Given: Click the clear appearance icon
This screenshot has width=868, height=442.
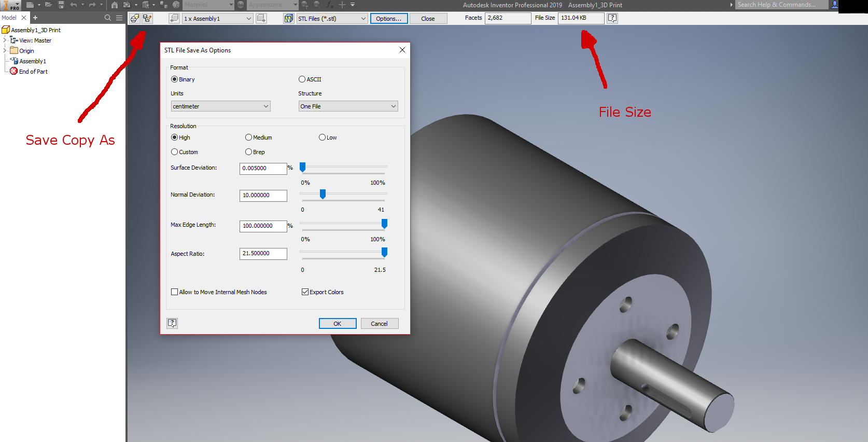Looking at the screenshot, I should 317,5.
